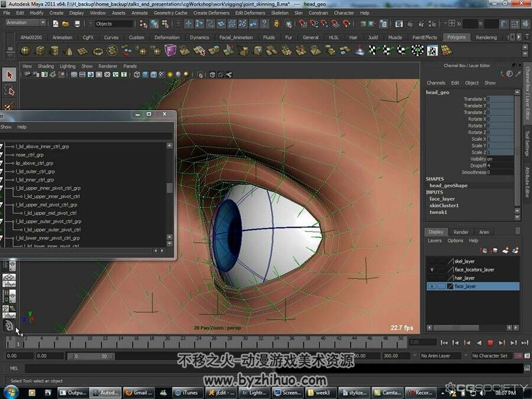Image resolution: width=532 pixels, height=399 pixels.
Task: Click the Translate X value field
Action: 500,99
